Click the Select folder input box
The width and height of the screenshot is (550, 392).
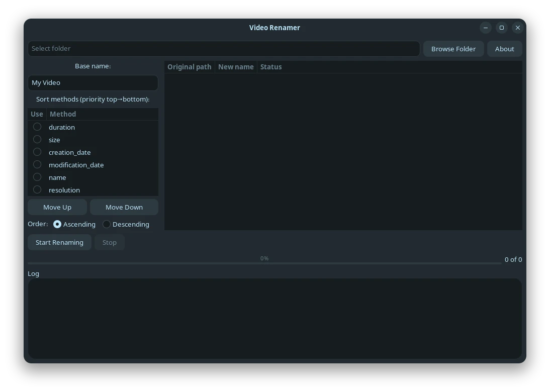[224, 48]
